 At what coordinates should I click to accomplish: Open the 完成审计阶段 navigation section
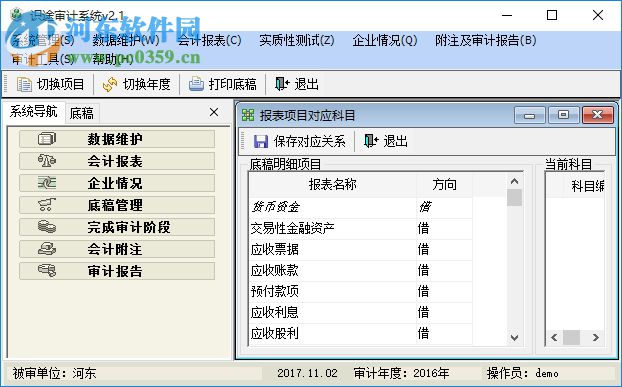117,227
